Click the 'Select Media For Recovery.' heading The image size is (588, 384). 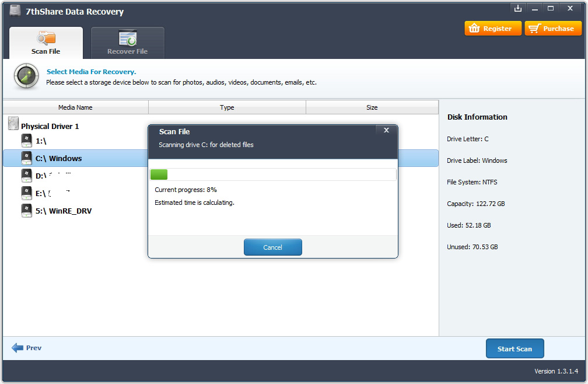(x=91, y=72)
